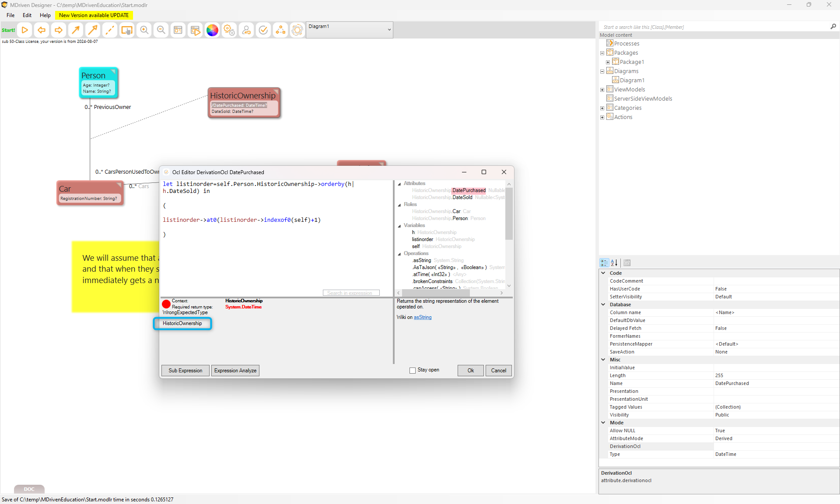Click the play triangle toolbar icon
The height and width of the screenshot is (504, 840).
coord(25,30)
